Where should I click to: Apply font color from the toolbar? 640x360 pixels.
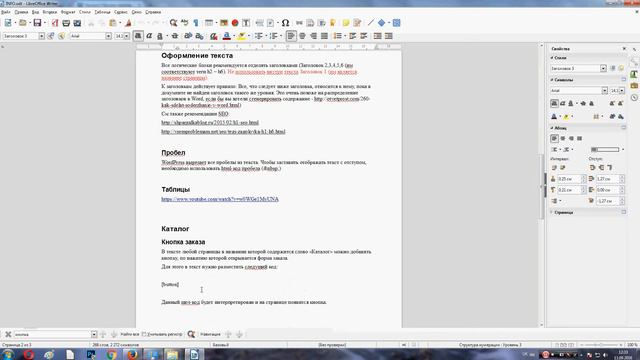tap(227, 36)
